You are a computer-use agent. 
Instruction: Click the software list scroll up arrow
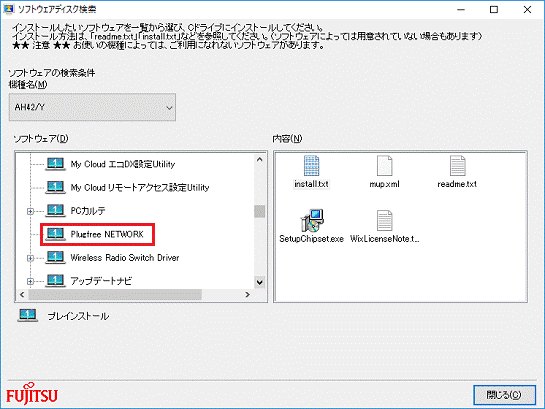[260, 159]
